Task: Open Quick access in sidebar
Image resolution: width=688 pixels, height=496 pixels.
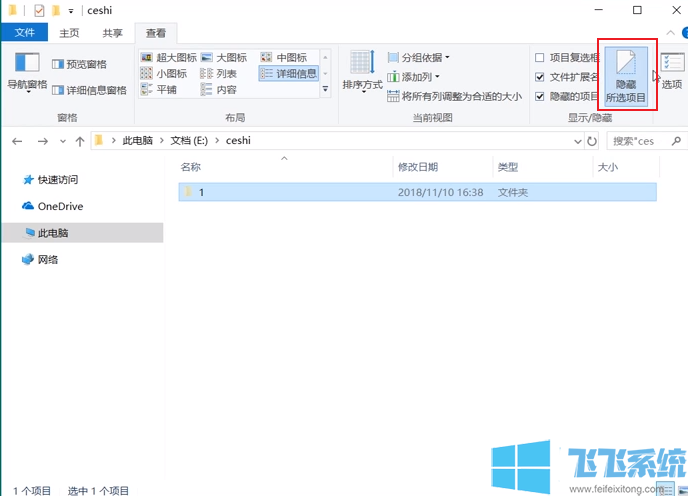Action: (50, 180)
